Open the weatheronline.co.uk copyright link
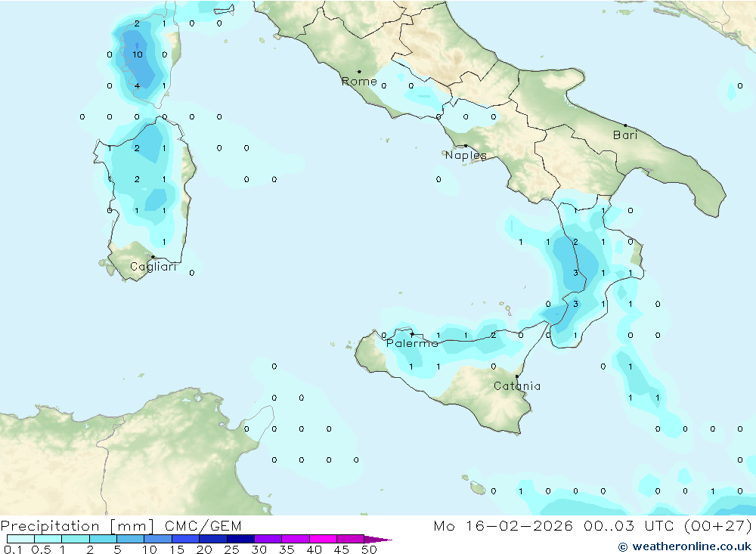Screen dimensions: 756x554 [685, 546]
